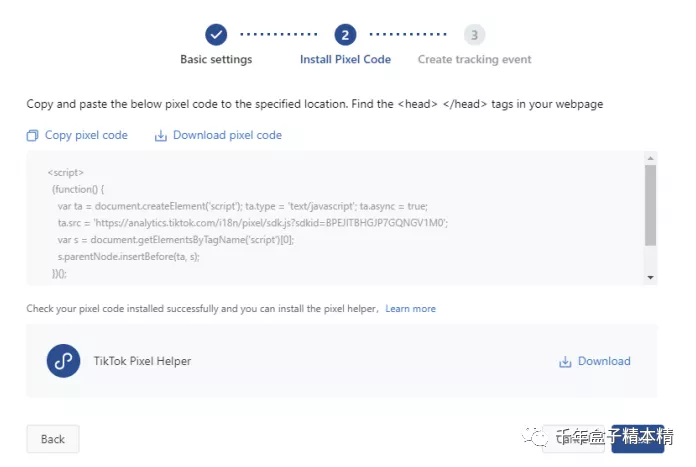Click the download arrow icon in helper row

[565, 362]
